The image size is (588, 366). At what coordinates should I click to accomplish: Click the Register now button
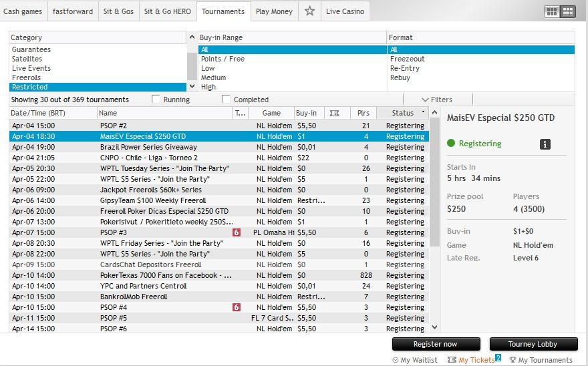[x=436, y=344]
